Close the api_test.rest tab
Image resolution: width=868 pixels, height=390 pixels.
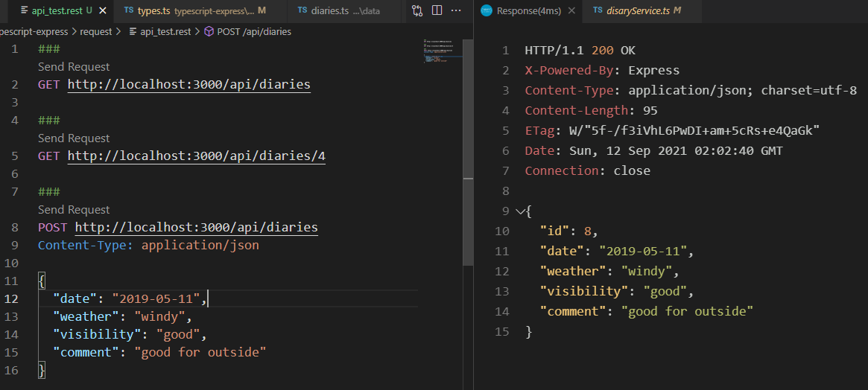[102, 10]
